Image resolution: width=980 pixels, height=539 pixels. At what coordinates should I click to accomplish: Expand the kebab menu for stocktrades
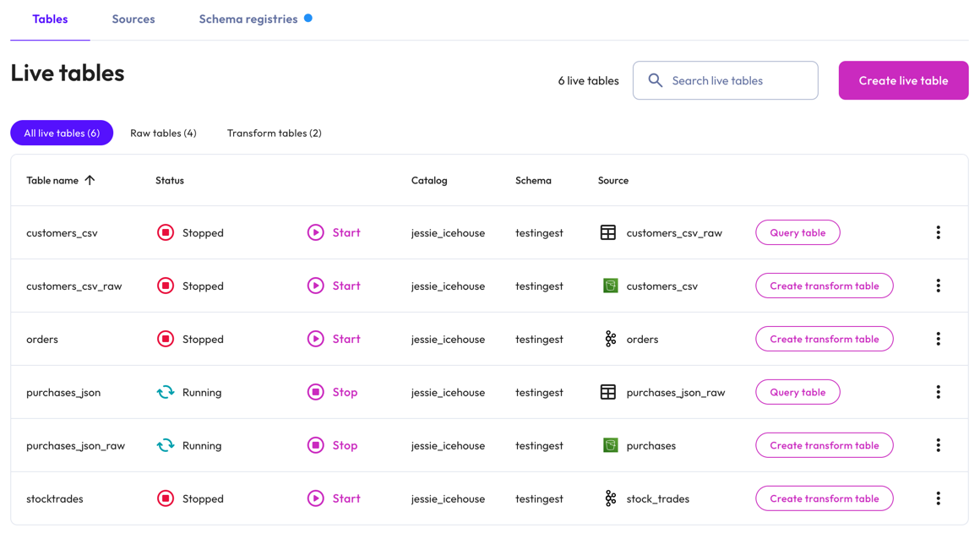[x=938, y=498]
